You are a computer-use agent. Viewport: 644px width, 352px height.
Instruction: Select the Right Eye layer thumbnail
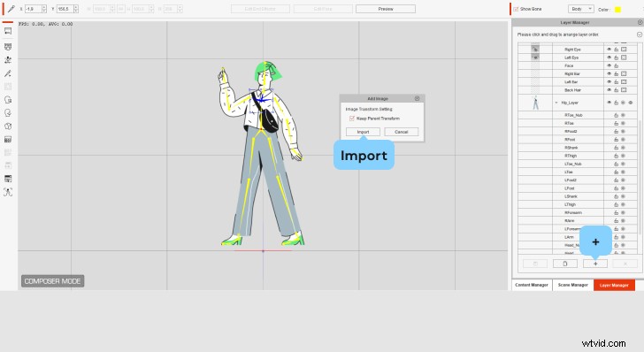click(x=535, y=49)
